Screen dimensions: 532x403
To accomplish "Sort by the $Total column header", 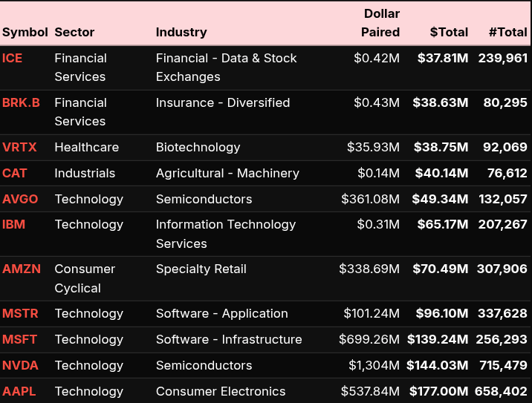I will click(x=449, y=32).
